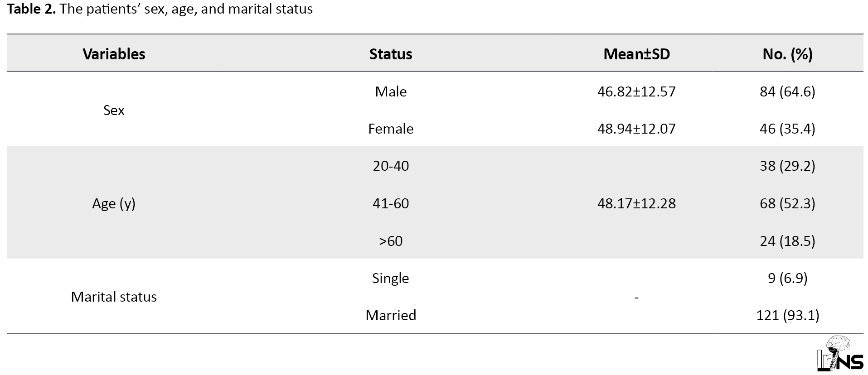Select the Age (y) variable cell
This screenshot has width=868, height=375.
coord(114,204)
